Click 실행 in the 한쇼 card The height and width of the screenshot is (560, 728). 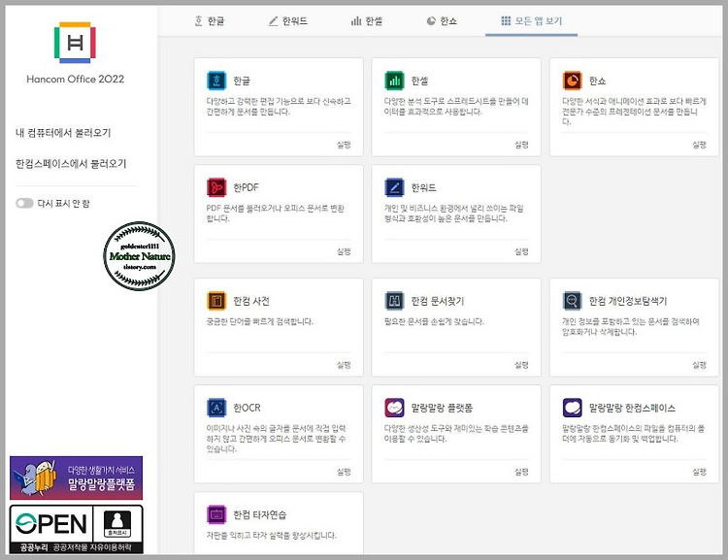click(x=699, y=145)
